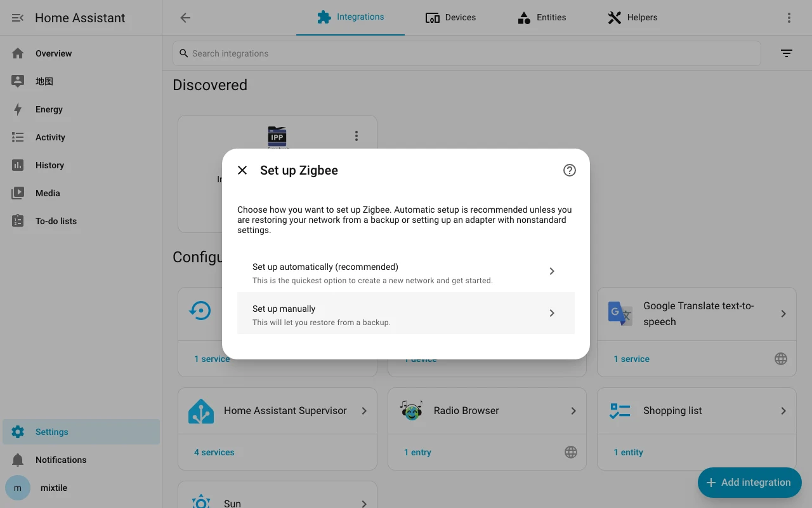This screenshot has height=508, width=812.
Task: Open the IPP discovered card options menu
Action: tap(357, 136)
